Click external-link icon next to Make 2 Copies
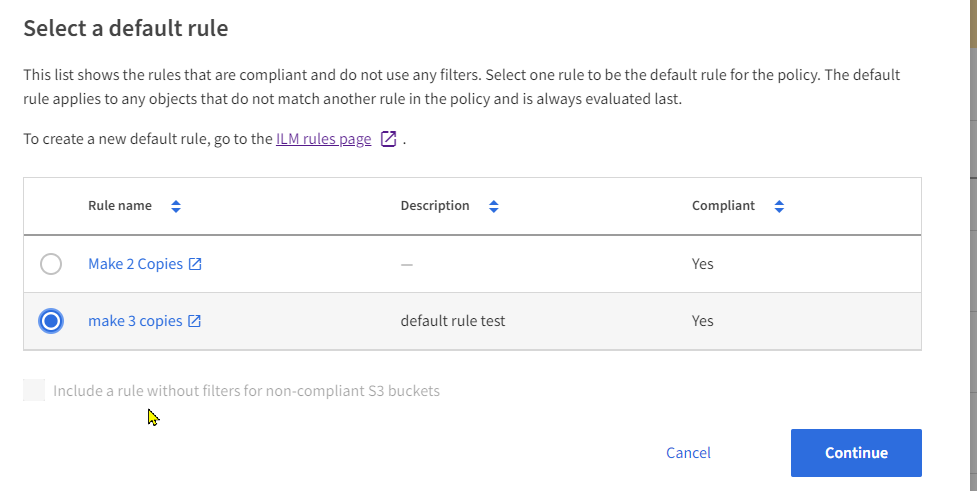Viewport: 977px width, 491px height. (x=196, y=264)
